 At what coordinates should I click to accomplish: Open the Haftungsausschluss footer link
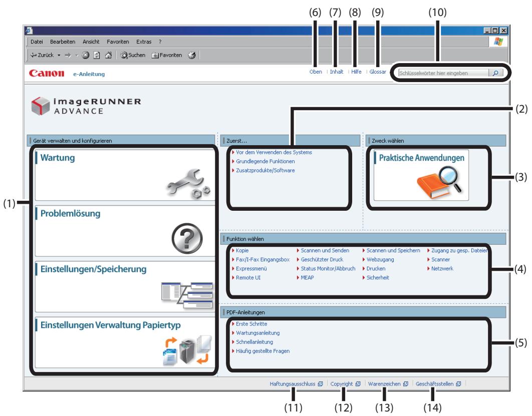294,384
